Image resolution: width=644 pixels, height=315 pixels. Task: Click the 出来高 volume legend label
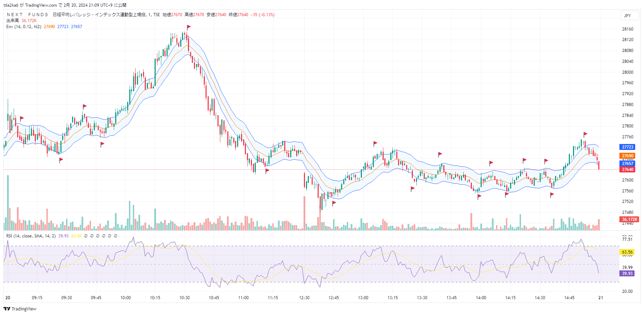[x=13, y=21]
